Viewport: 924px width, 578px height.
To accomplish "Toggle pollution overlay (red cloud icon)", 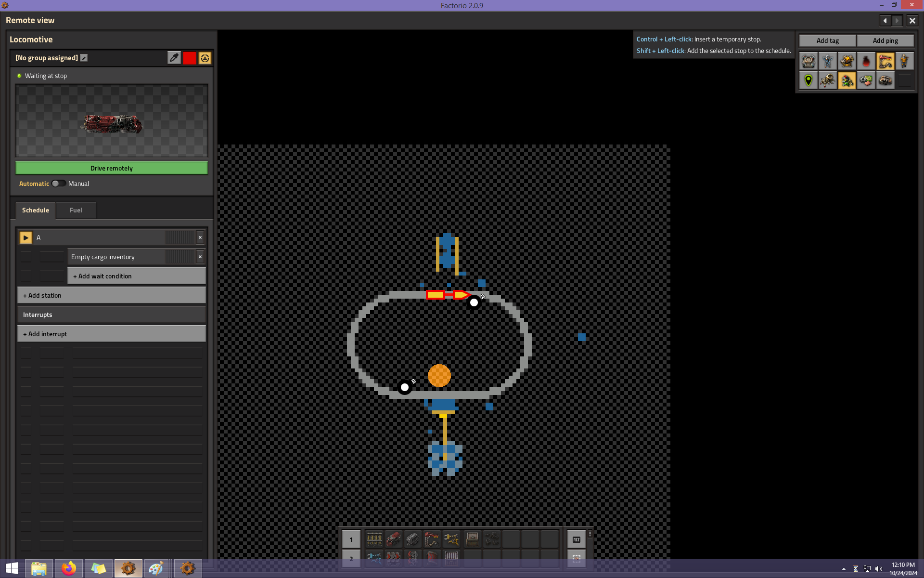I will pos(866,61).
